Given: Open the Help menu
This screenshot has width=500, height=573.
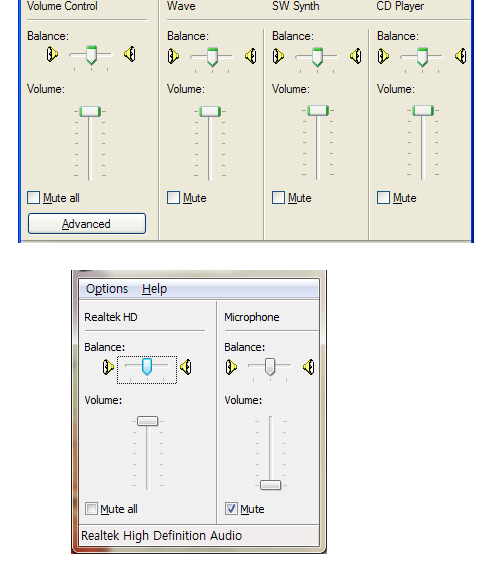Looking at the screenshot, I should point(155,289).
